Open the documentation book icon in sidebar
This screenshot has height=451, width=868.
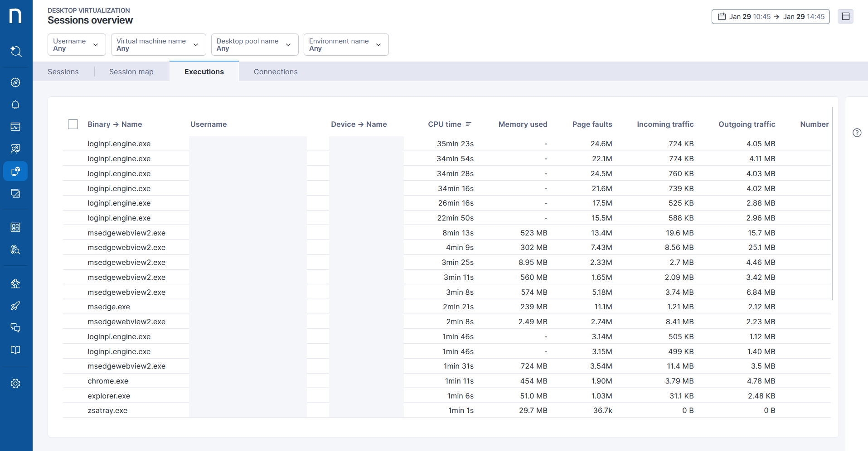[x=15, y=350]
